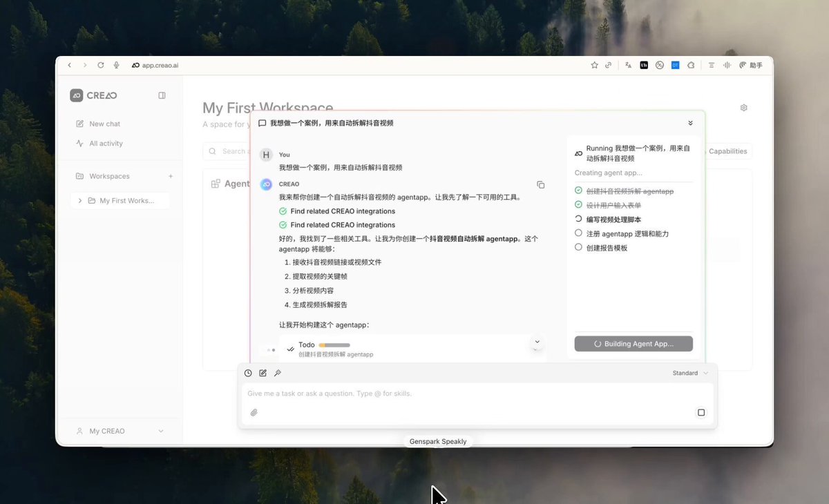Viewport: 829px width, 504px height.
Task: Open the translate icon in the browser toolbar
Action: tap(628, 65)
